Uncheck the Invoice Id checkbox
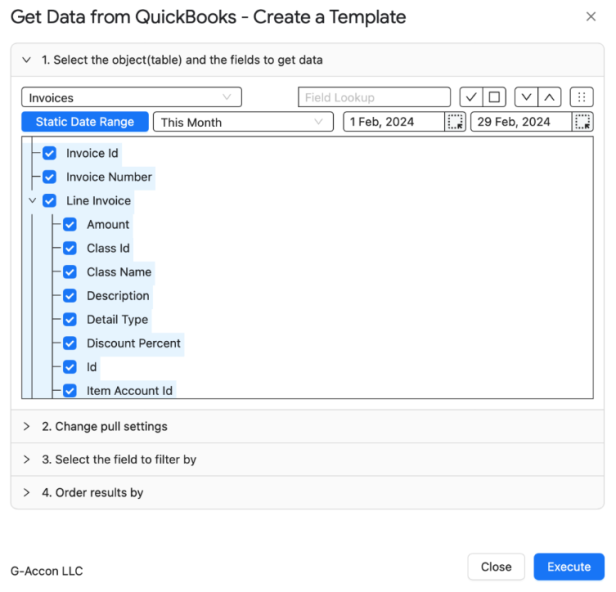The width and height of the screenshot is (616, 592). pos(50,153)
